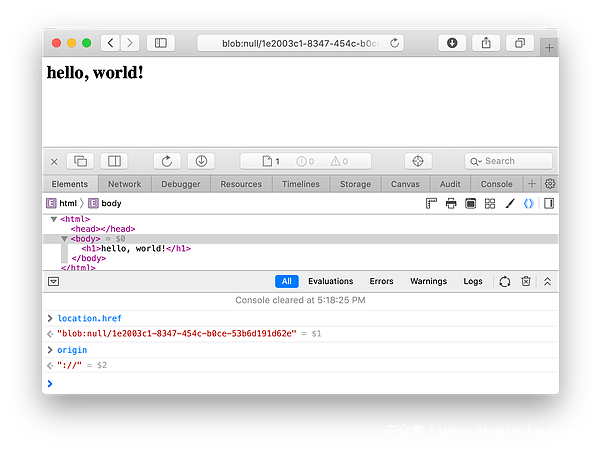The width and height of the screenshot is (600, 450).
Task: Collapse the split console with double chevron
Action: (548, 282)
